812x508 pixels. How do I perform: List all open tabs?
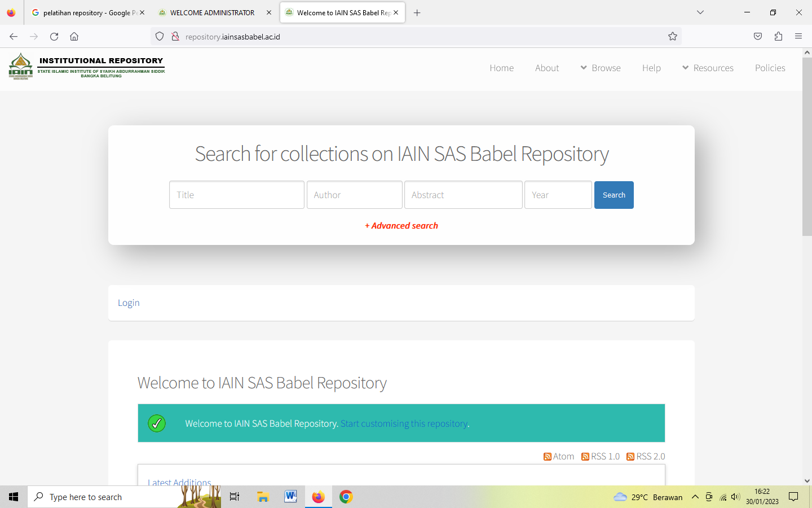[700, 12]
